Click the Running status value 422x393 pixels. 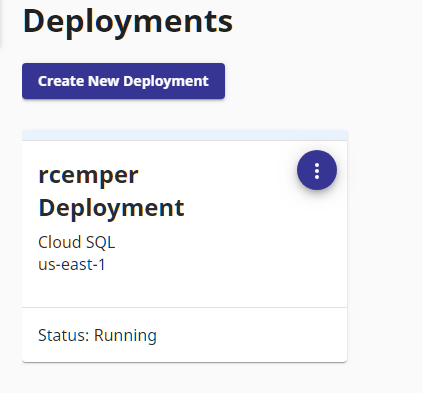click(125, 335)
